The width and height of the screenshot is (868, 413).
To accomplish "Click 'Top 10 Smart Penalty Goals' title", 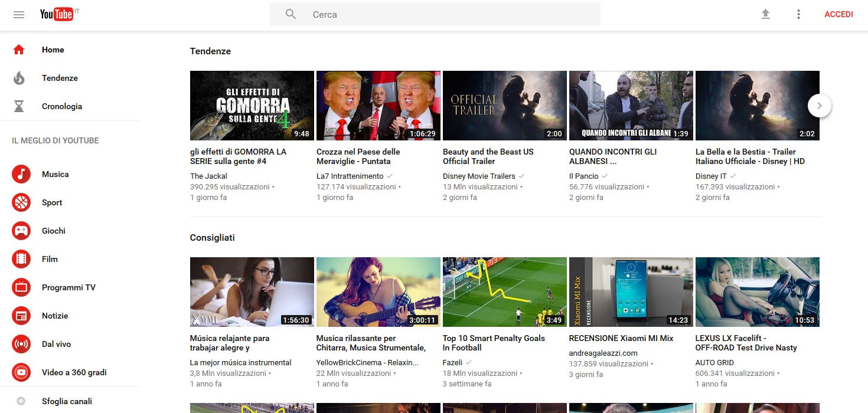I will point(494,343).
